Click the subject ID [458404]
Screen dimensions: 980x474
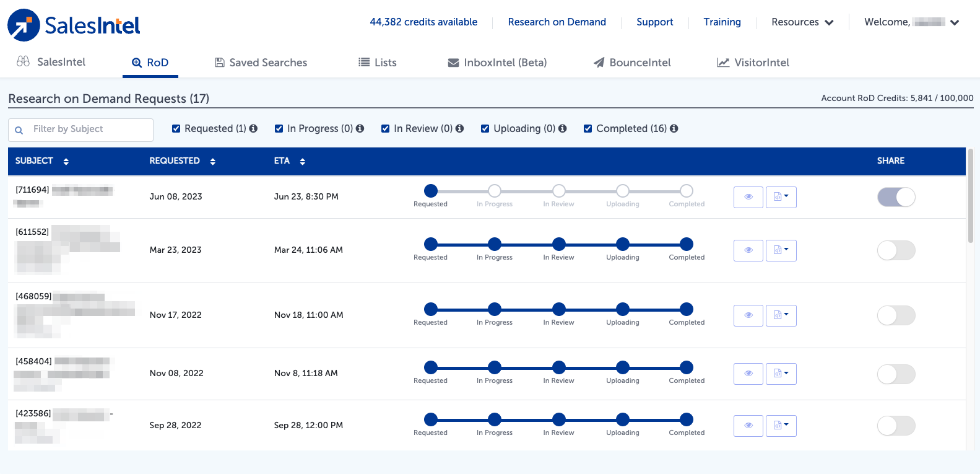(x=33, y=361)
